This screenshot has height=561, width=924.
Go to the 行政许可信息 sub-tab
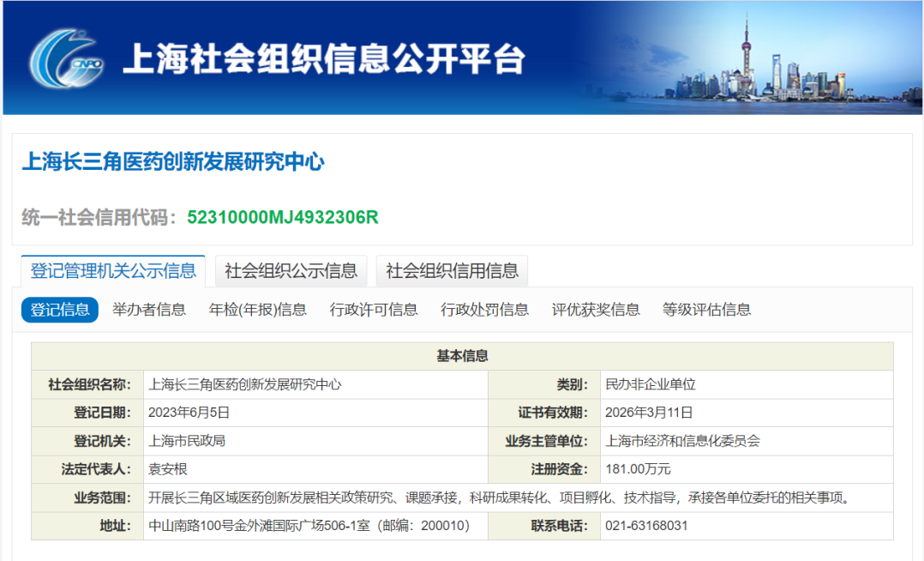(x=374, y=310)
